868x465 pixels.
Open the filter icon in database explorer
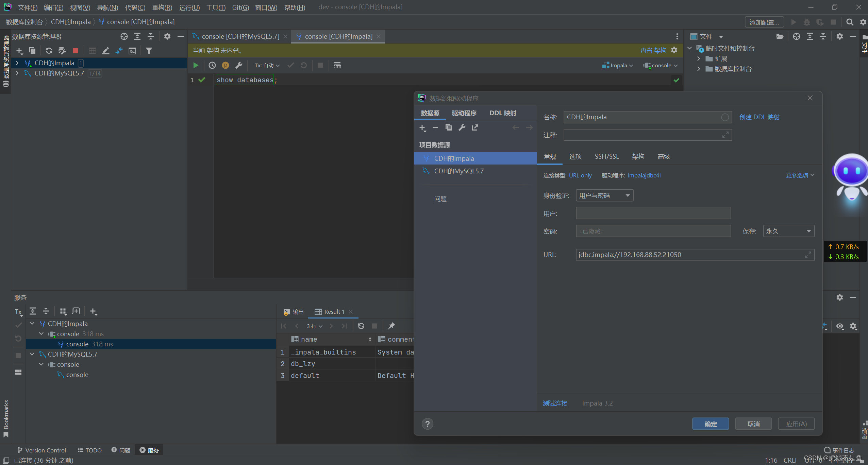[x=149, y=51]
